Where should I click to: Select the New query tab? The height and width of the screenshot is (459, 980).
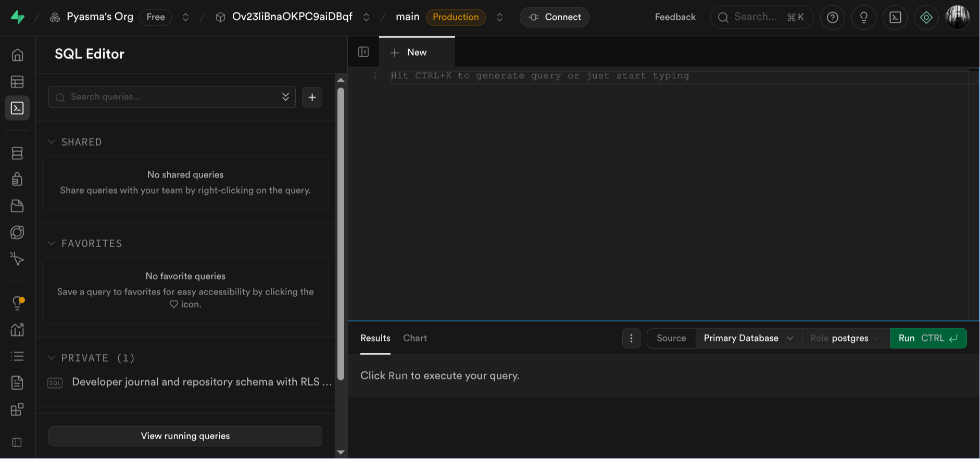417,52
